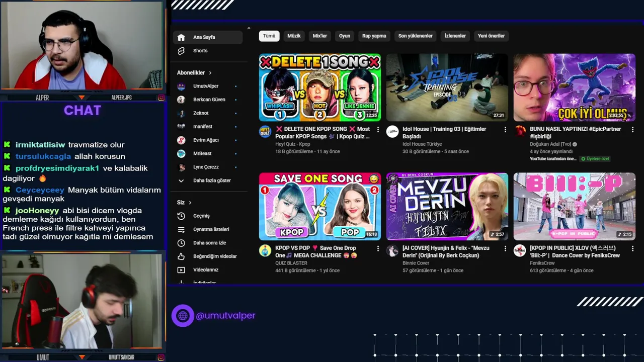Click MrBeast channel avatar

181,153
